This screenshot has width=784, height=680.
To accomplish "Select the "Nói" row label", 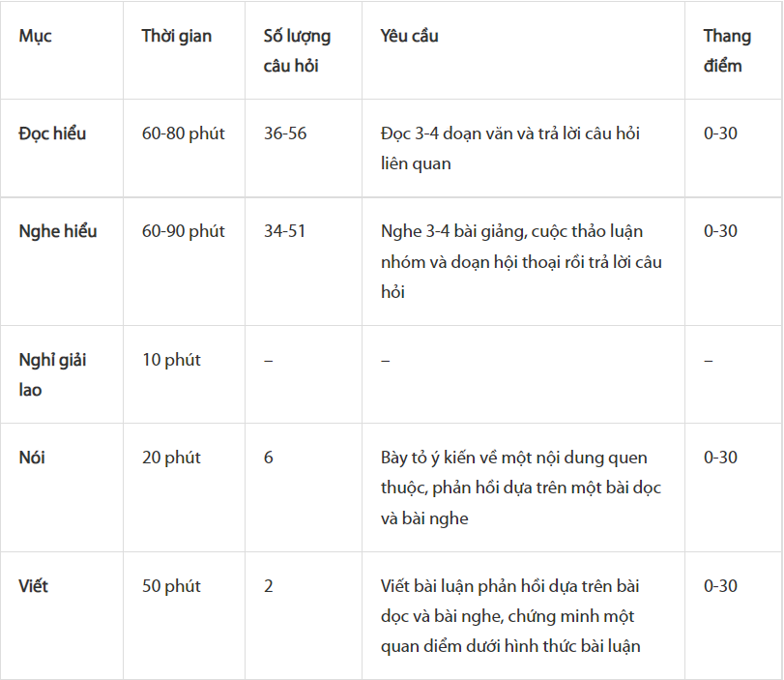I will click(x=32, y=458).
